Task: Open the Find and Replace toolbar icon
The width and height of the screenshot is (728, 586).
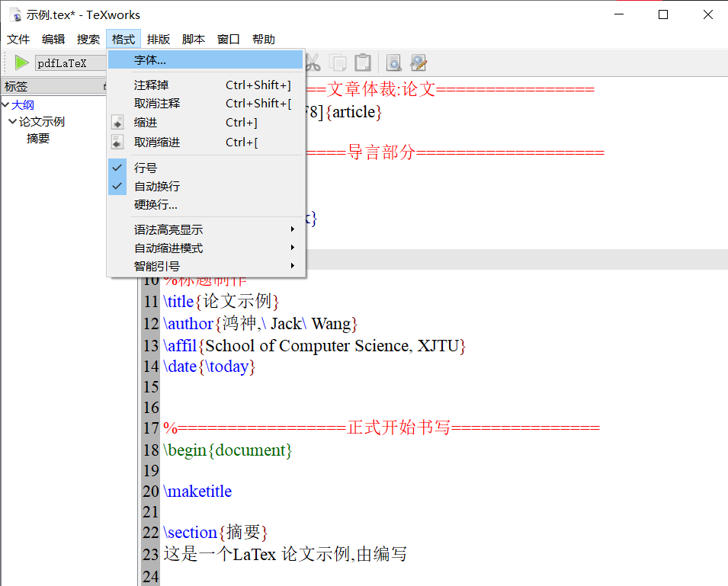Action: tap(419, 62)
